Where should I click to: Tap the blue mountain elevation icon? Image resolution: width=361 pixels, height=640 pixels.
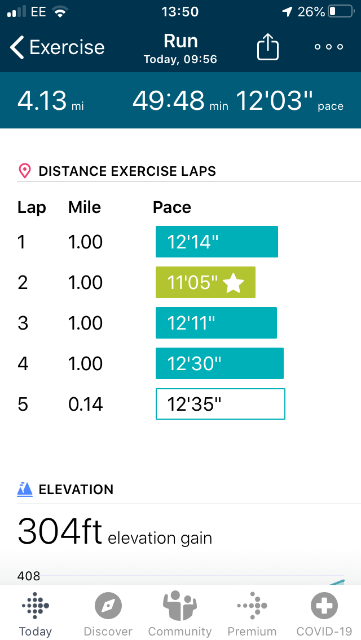point(25,489)
